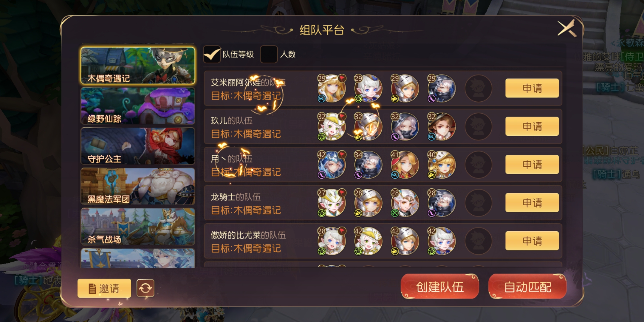Start 自动匹配 auto matching
The width and height of the screenshot is (644, 322).
tap(527, 287)
